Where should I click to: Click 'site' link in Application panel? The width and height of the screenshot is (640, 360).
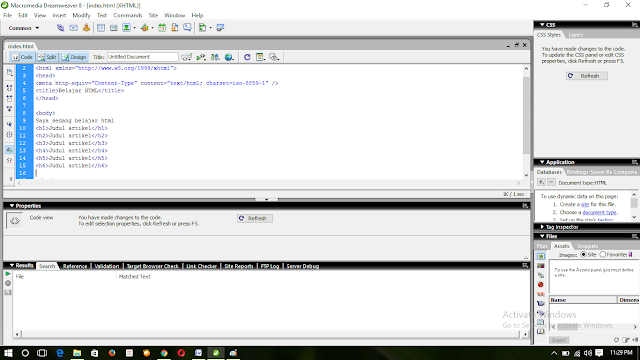click(585, 204)
